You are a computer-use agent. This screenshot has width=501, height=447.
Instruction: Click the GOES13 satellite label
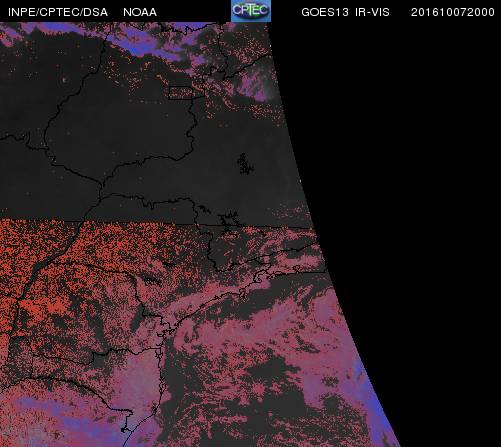[x=325, y=12]
